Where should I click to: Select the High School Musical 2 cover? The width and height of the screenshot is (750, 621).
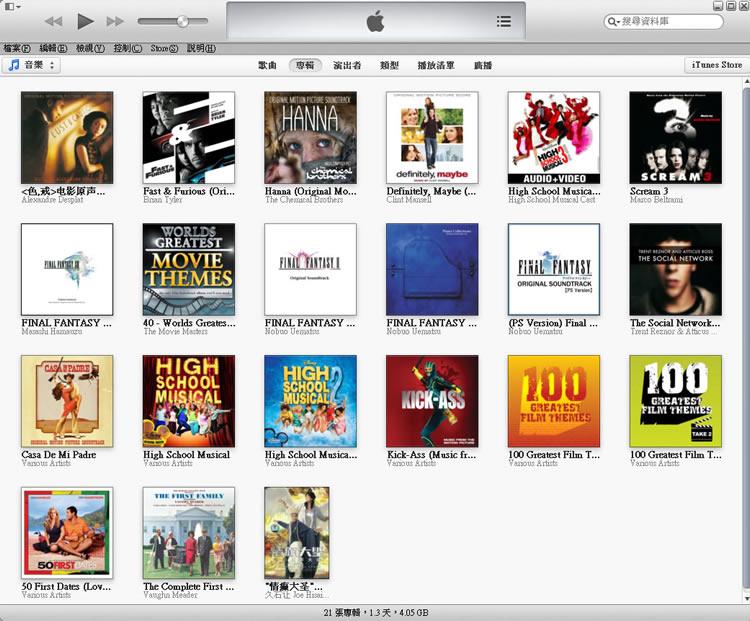pyautogui.click(x=310, y=401)
